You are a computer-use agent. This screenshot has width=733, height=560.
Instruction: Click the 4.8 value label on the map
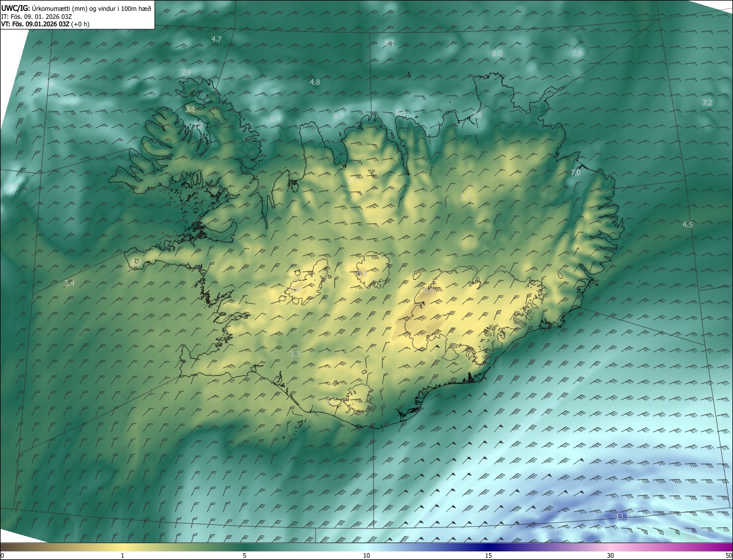tap(314, 82)
